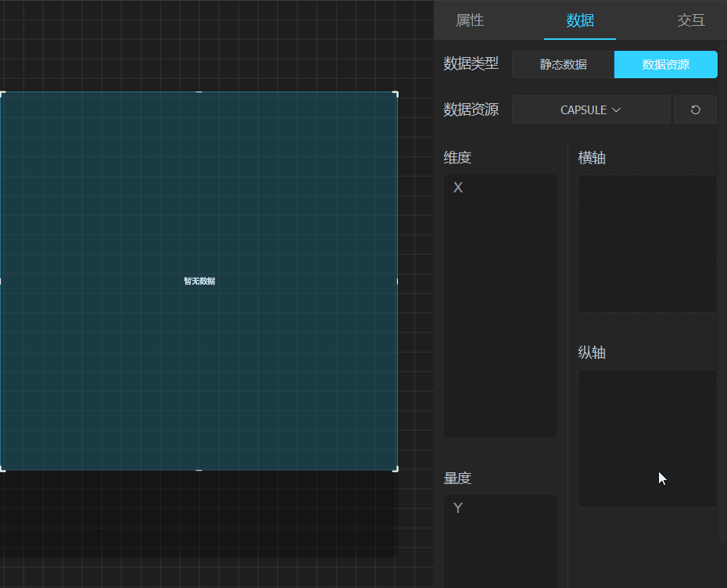The width and height of the screenshot is (727, 588).
Task: Choose 静态数据 data type
Action: tap(564, 64)
